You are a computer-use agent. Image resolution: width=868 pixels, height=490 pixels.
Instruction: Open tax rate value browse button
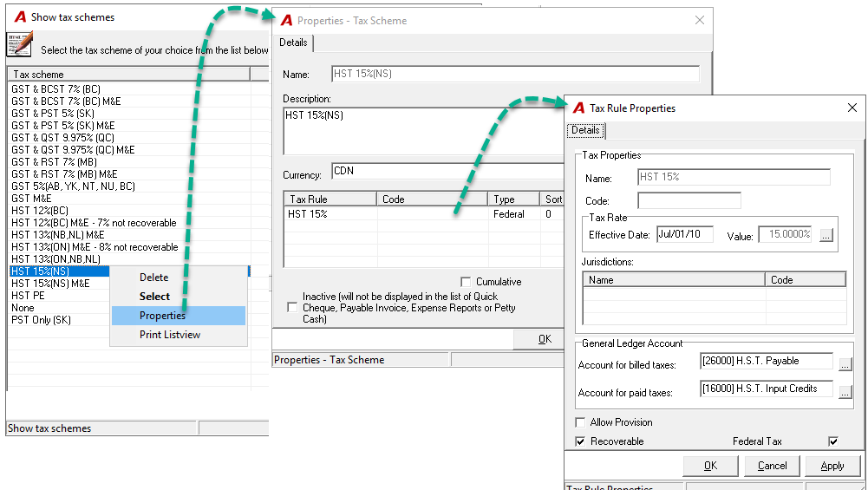point(826,235)
